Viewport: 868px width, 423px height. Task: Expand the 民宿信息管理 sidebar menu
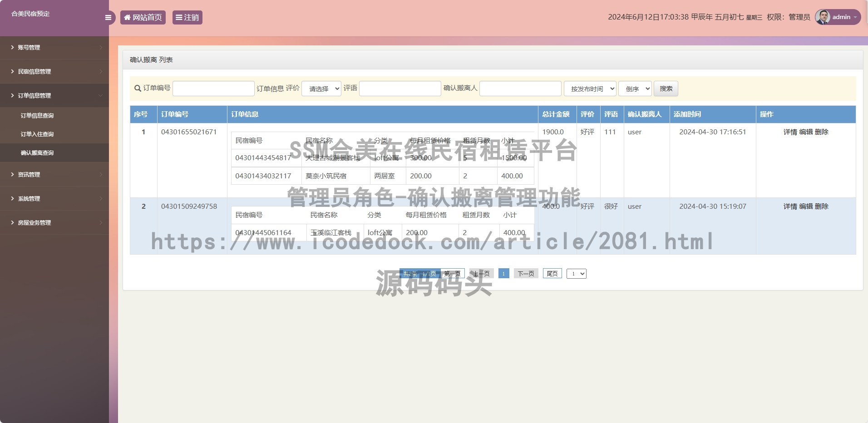click(54, 71)
